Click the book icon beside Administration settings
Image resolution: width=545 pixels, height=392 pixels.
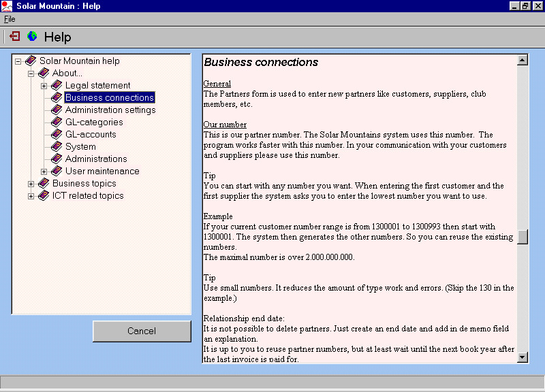coord(57,110)
